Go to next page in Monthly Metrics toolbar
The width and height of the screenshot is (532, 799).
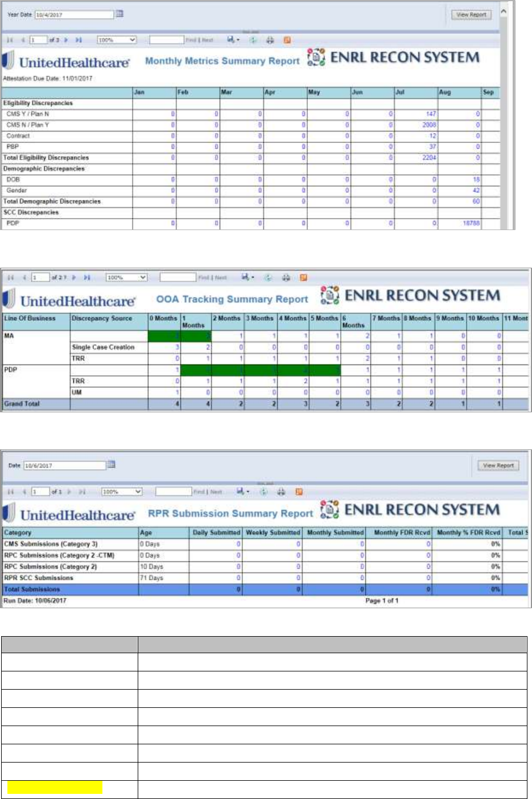coord(66,40)
